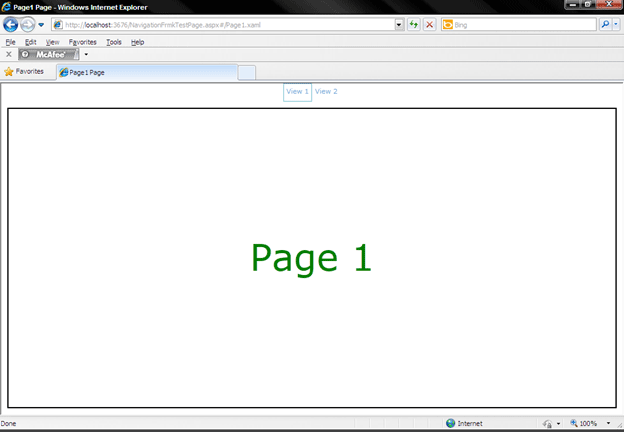
Task: Click the View 1 navigation link
Action: tap(297, 92)
